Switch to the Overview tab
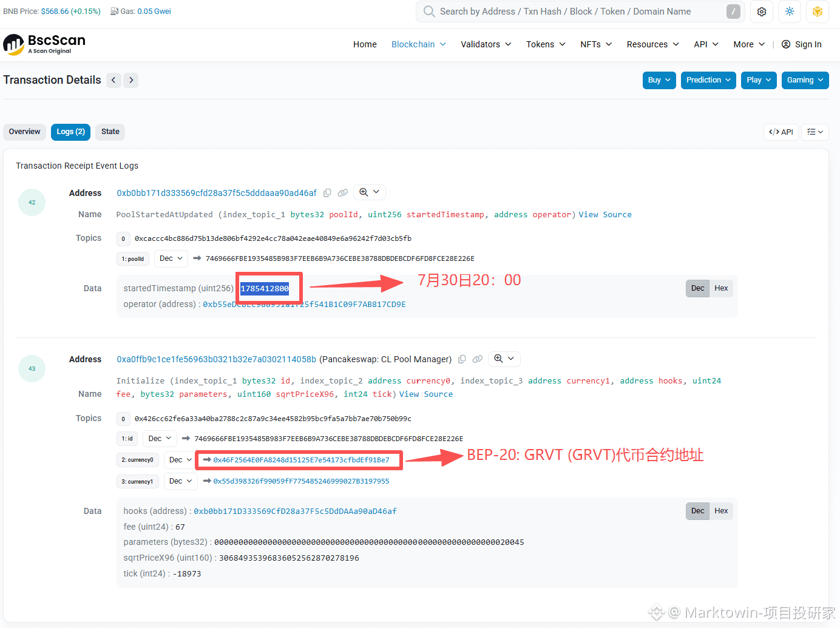The width and height of the screenshot is (840, 628). (x=25, y=132)
